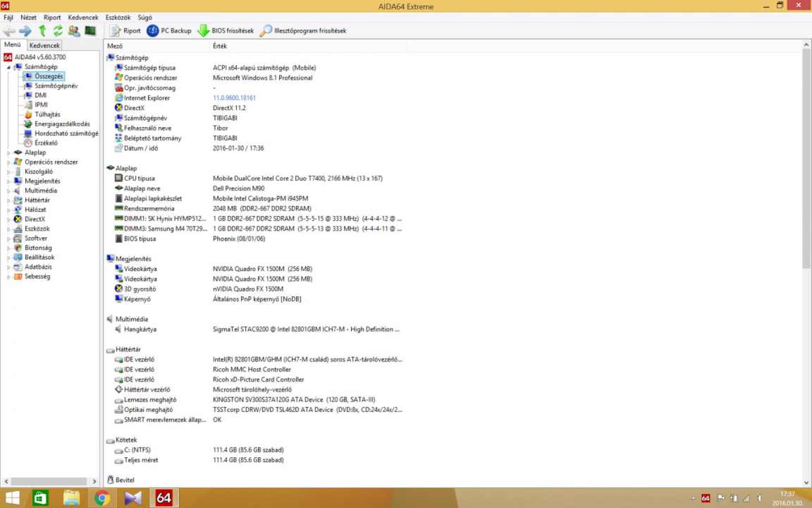Expand the Háttértár tree node

pyautogui.click(x=8, y=200)
